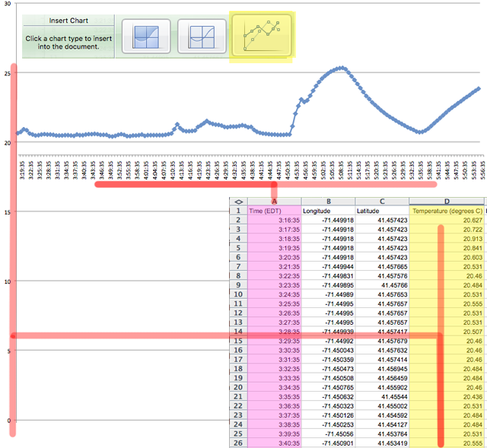Select the highlighted scatter chart type icon
The height and width of the screenshot is (448, 487).
(262, 35)
